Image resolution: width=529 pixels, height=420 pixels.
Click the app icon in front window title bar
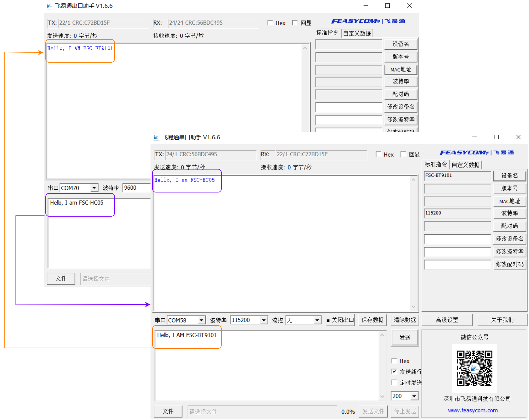coord(156,138)
